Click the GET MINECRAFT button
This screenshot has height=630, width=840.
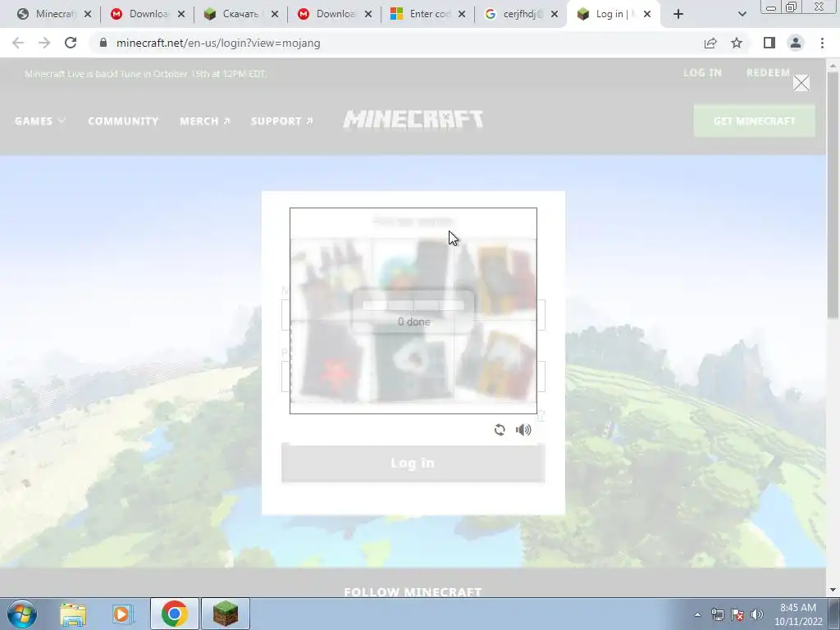click(x=755, y=121)
